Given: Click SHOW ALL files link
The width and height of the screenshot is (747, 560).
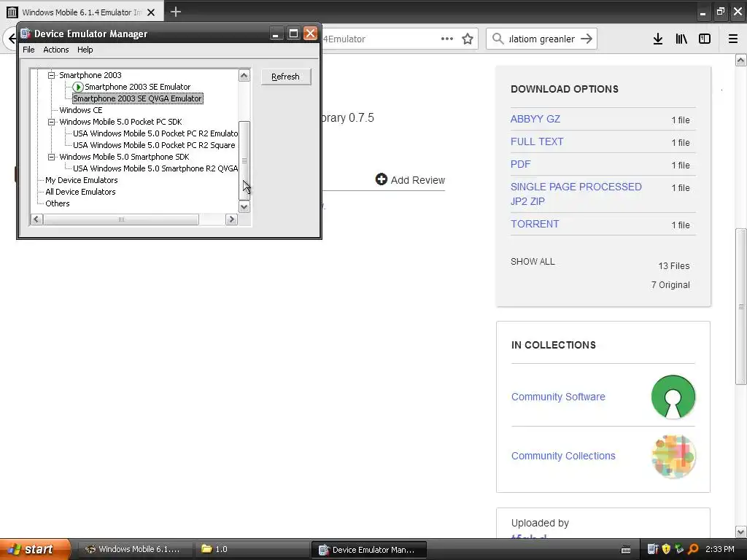Looking at the screenshot, I should pos(533,262).
